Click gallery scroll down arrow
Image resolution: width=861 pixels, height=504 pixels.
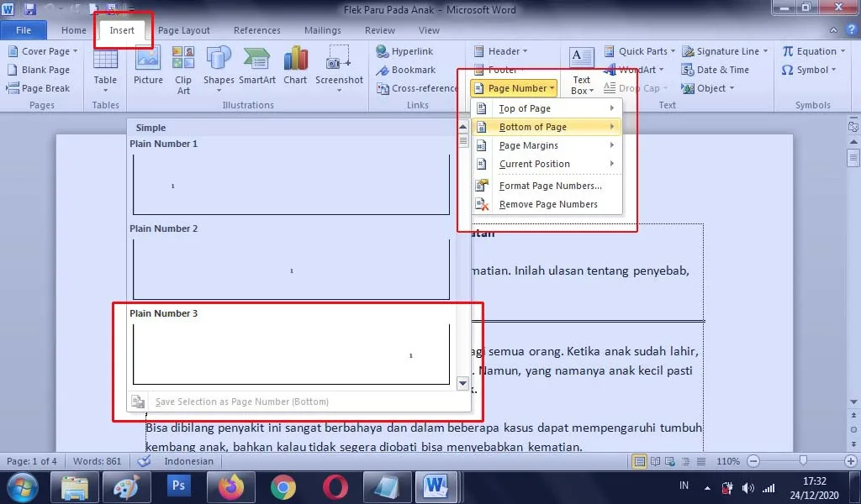pos(463,383)
